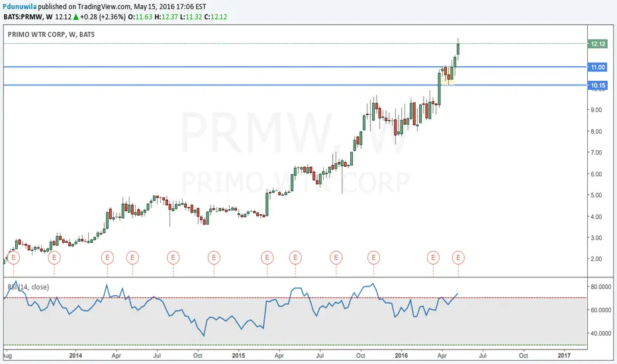Click the RSI (14, close) indicator label
The height and width of the screenshot is (364, 617).
(28, 287)
